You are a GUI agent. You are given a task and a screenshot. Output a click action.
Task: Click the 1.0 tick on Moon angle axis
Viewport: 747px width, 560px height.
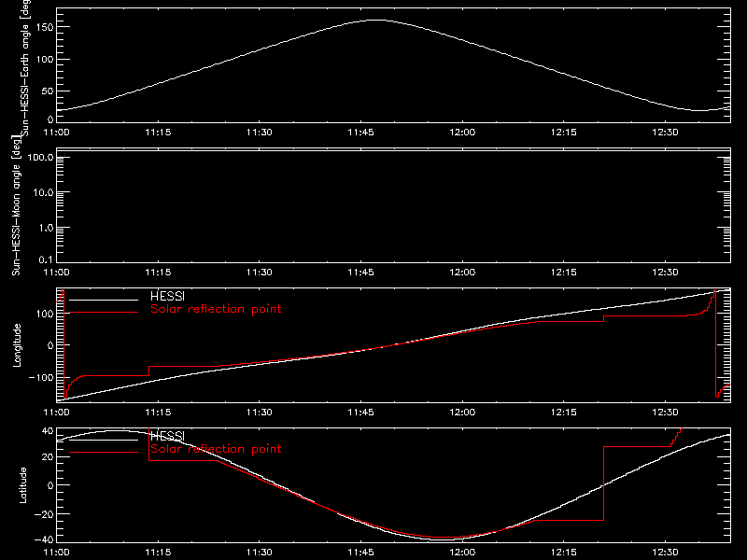pyautogui.click(x=46, y=228)
